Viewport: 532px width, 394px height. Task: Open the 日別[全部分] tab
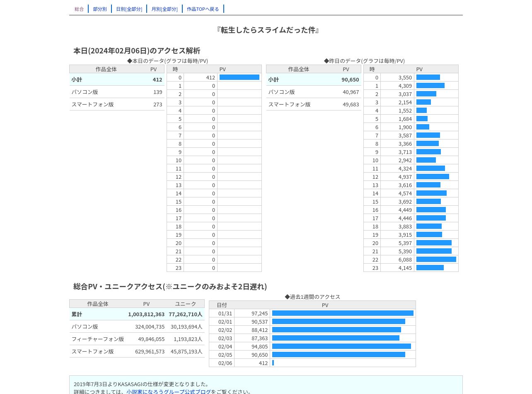[129, 9]
